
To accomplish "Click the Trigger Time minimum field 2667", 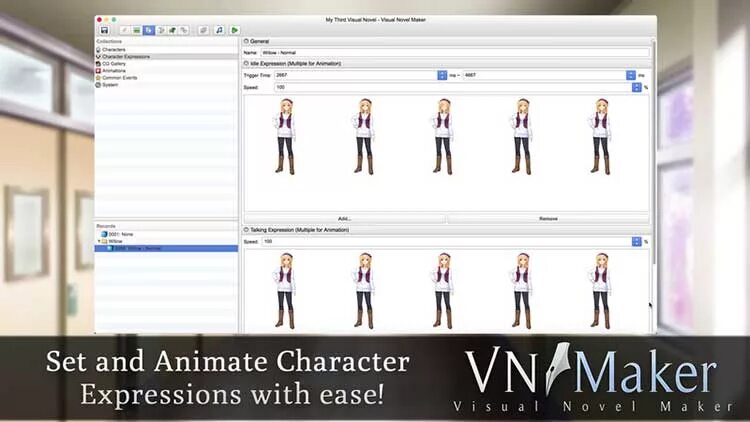I will point(356,75).
